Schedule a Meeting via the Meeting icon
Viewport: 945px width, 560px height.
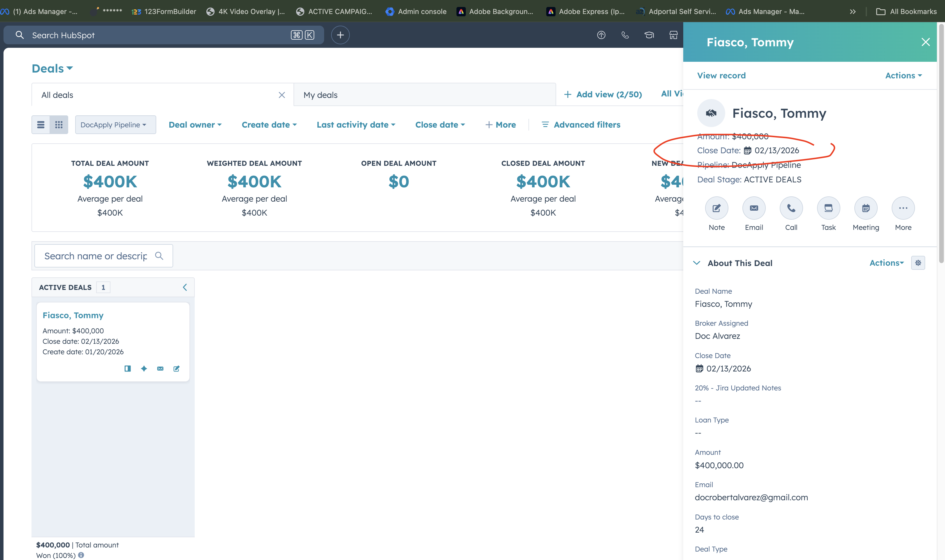(865, 208)
